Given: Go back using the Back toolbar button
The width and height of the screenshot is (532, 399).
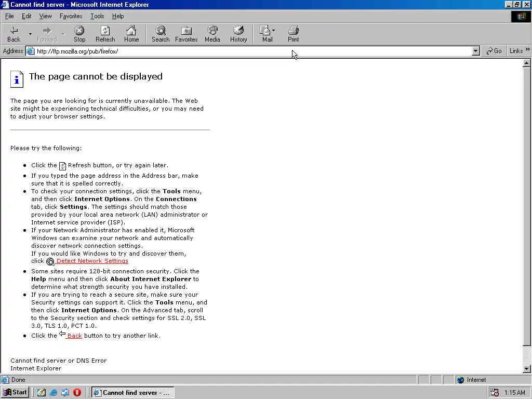Looking at the screenshot, I should pyautogui.click(x=14, y=34).
